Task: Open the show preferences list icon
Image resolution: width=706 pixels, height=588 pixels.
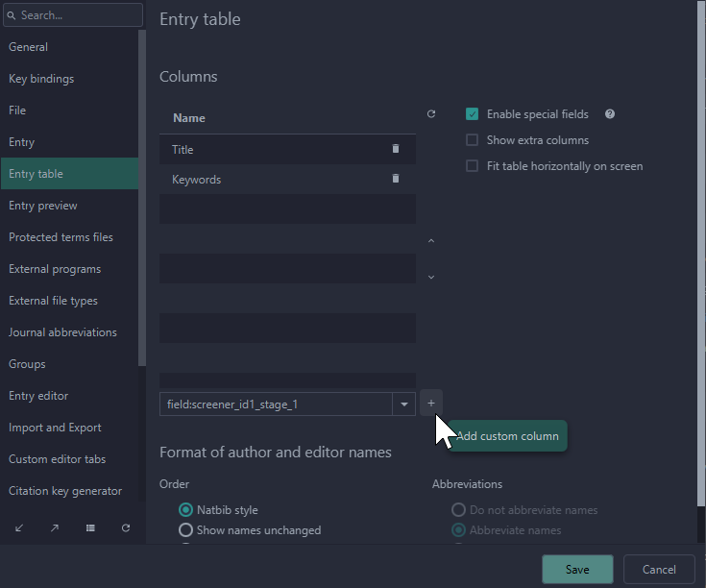Action: tap(90, 527)
